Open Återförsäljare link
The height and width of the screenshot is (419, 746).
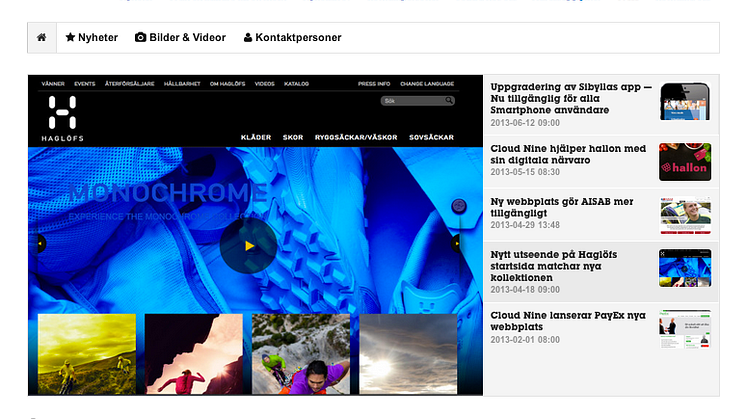pyautogui.click(x=130, y=84)
